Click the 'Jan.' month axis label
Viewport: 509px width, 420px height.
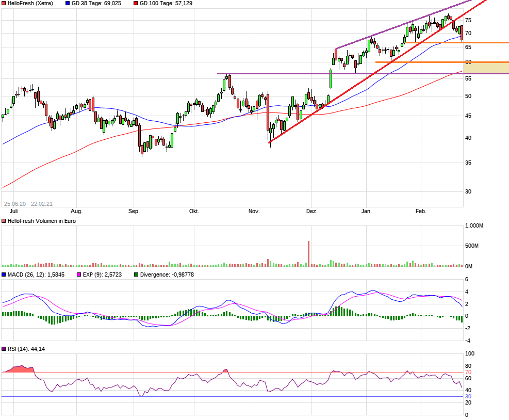coord(367,211)
